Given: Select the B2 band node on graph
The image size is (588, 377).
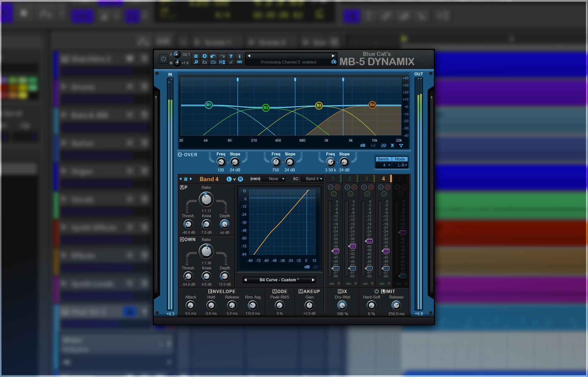Looking at the screenshot, I should (x=266, y=108).
